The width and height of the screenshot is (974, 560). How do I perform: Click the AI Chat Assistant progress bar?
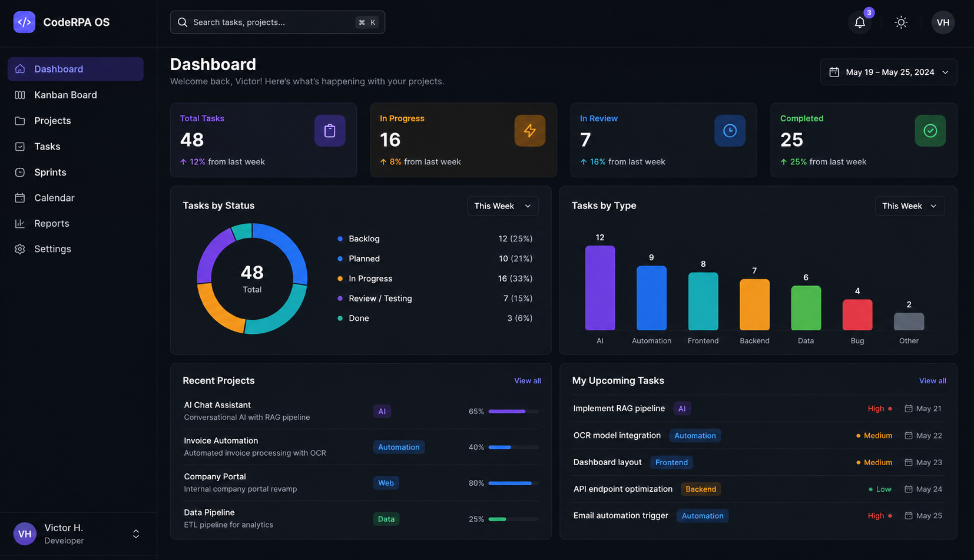(x=513, y=412)
